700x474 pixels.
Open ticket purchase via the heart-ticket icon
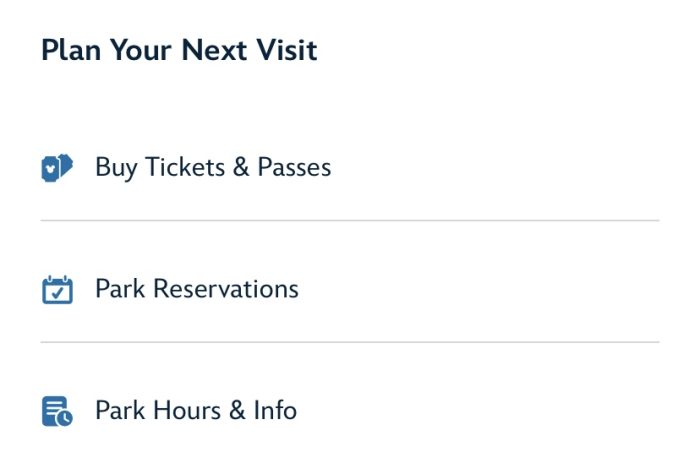(57, 168)
